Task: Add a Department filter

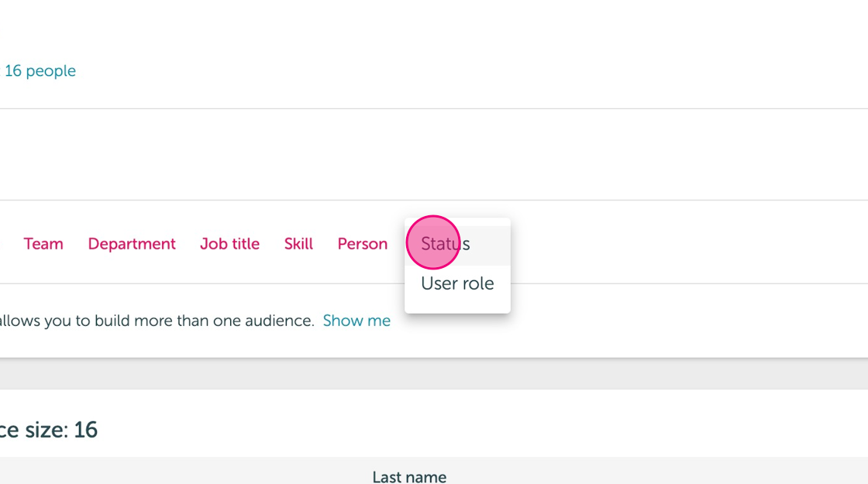Action: click(x=132, y=244)
